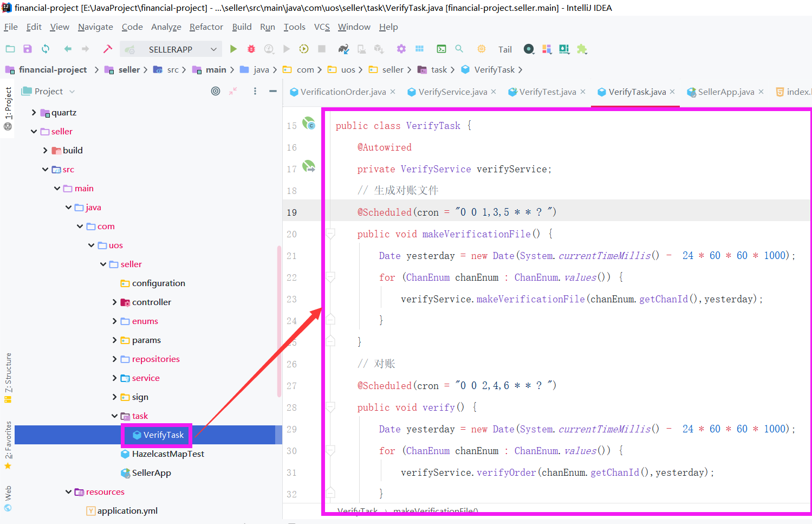Open the Refactor menu
The image size is (812, 524).
(206, 27)
